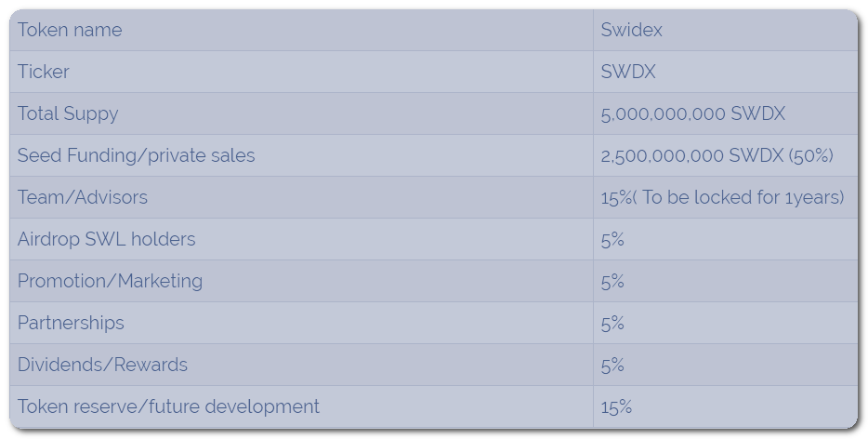
Task: Select the "5,000,000,000 SWDX" total supply value
Action: [x=693, y=113]
